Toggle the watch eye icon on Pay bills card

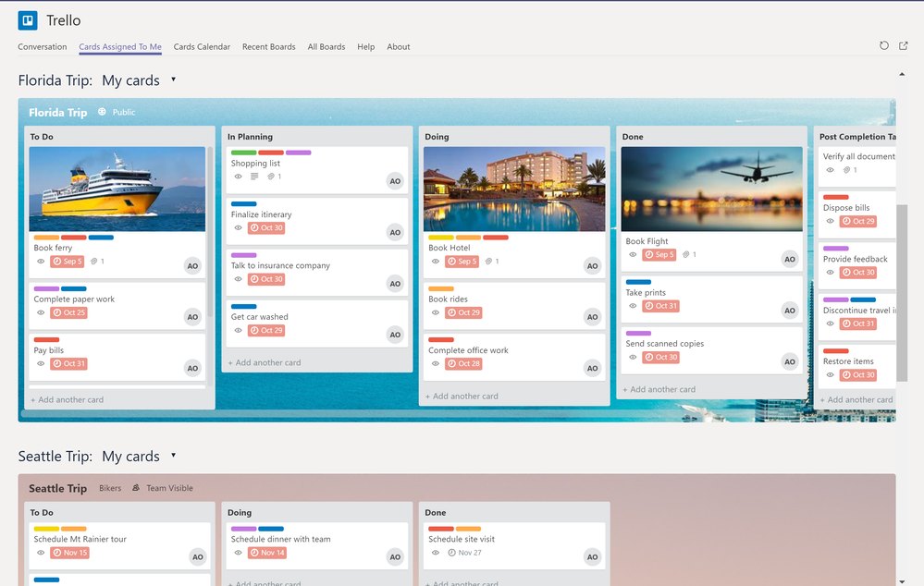pyautogui.click(x=41, y=363)
